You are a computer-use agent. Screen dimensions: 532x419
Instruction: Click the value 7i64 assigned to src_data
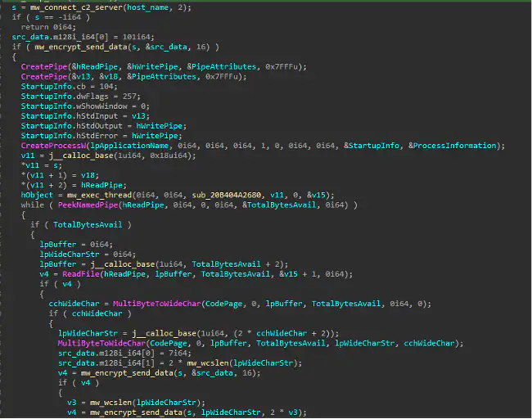click(x=178, y=354)
